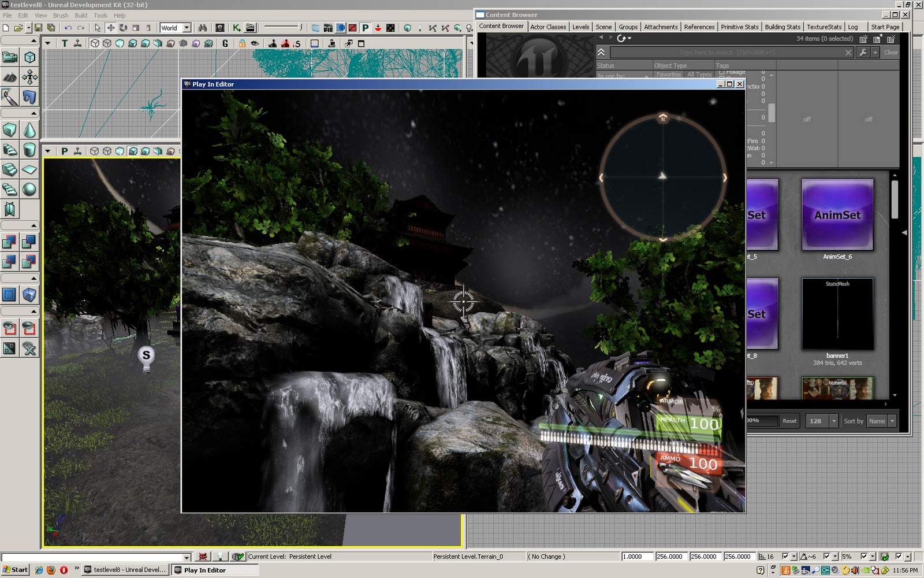Toggle realtime mode eye icon in viewport toolbar
Image resolution: width=924 pixels, height=578 pixels.
255,43
